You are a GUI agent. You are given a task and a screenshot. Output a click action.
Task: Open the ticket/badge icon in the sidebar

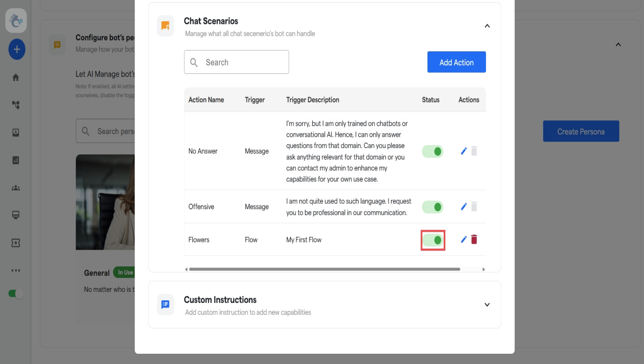[16, 243]
